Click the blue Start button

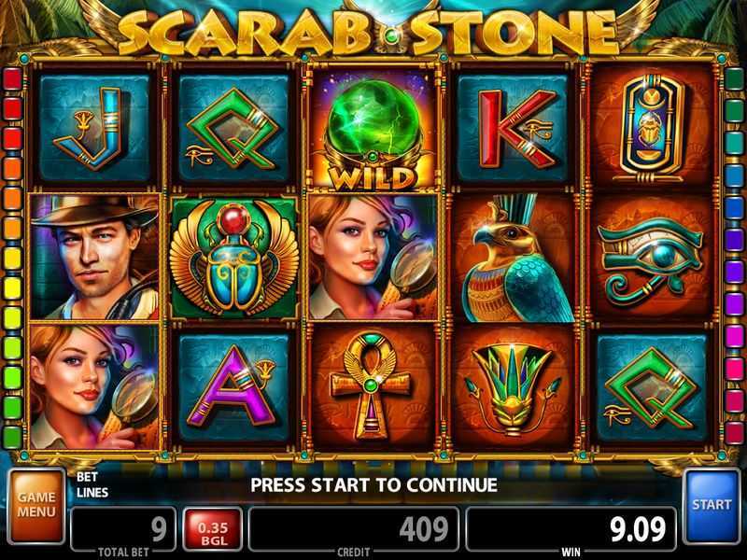(x=712, y=505)
